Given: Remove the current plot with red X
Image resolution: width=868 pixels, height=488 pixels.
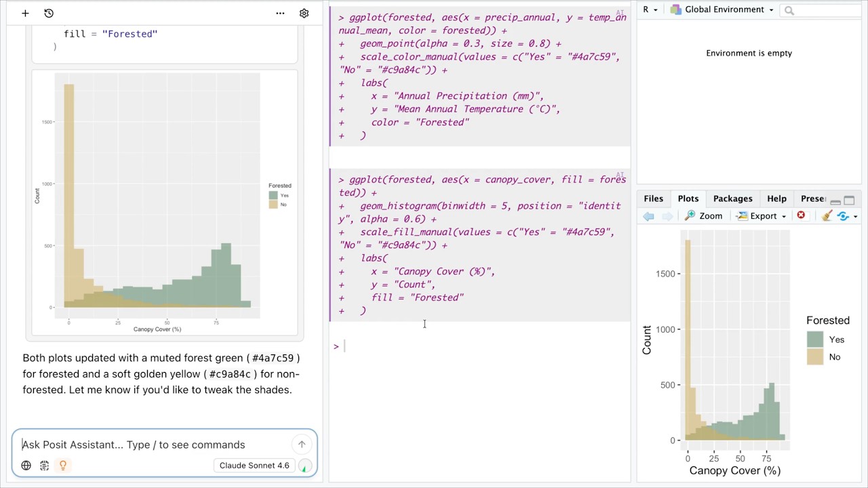Looking at the screenshot, I should click(x=801, y=216).
